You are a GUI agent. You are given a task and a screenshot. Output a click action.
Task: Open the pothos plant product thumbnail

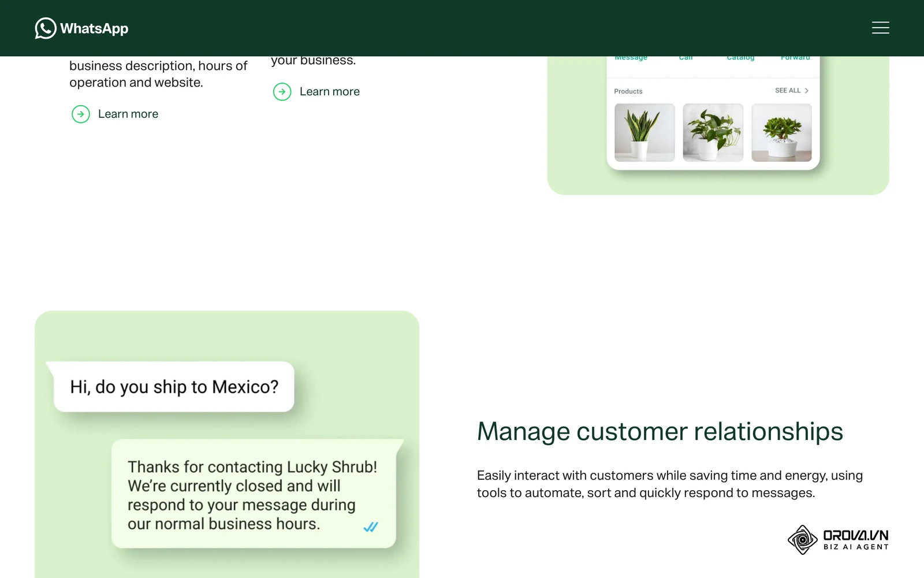coord(713,132)
